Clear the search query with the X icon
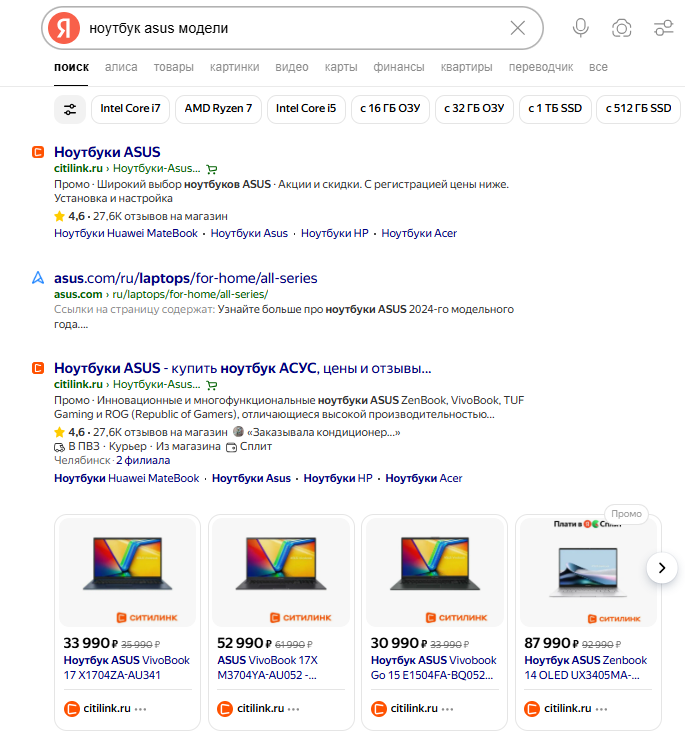Viewport: 685px width, 736px height. [517, 28]
